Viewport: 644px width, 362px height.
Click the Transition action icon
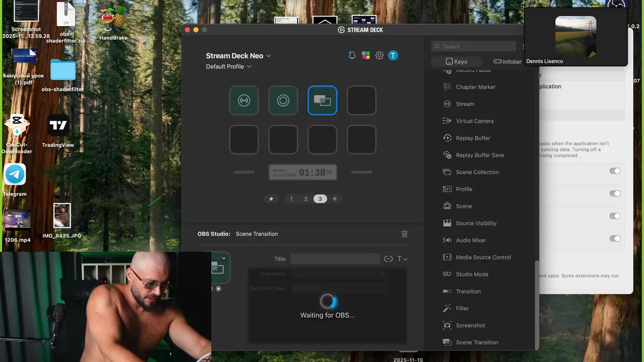[447, 291]
